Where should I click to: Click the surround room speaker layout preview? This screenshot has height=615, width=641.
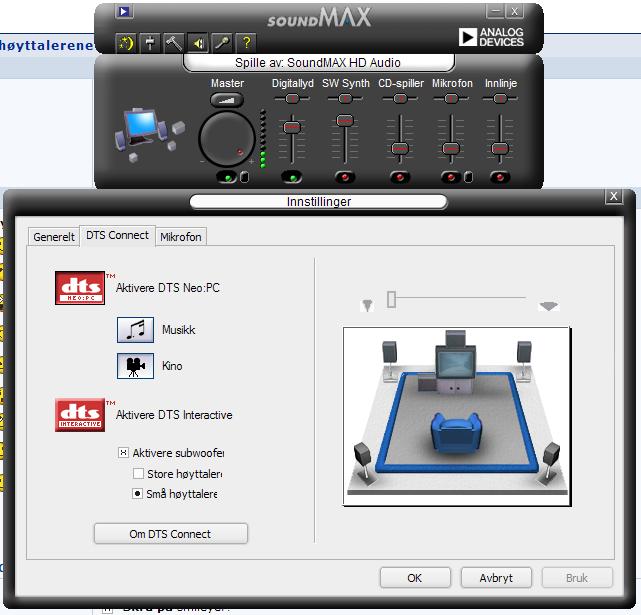point(457,416)
